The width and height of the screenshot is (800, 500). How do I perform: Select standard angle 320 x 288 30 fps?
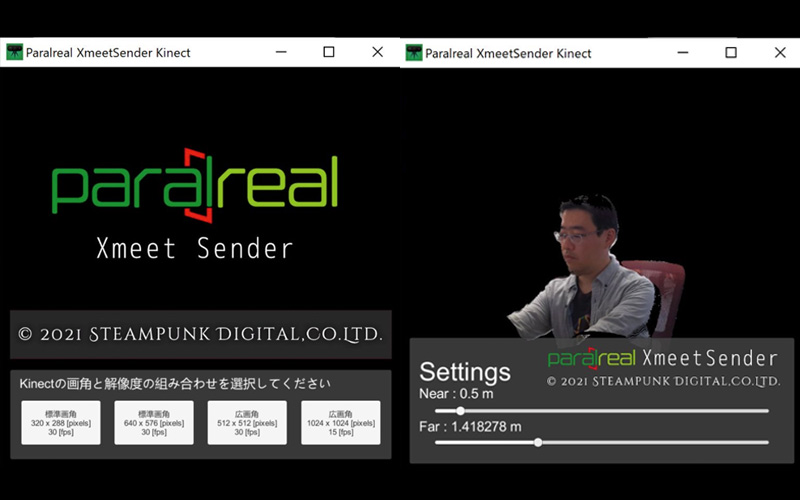[x=61, y=422]
